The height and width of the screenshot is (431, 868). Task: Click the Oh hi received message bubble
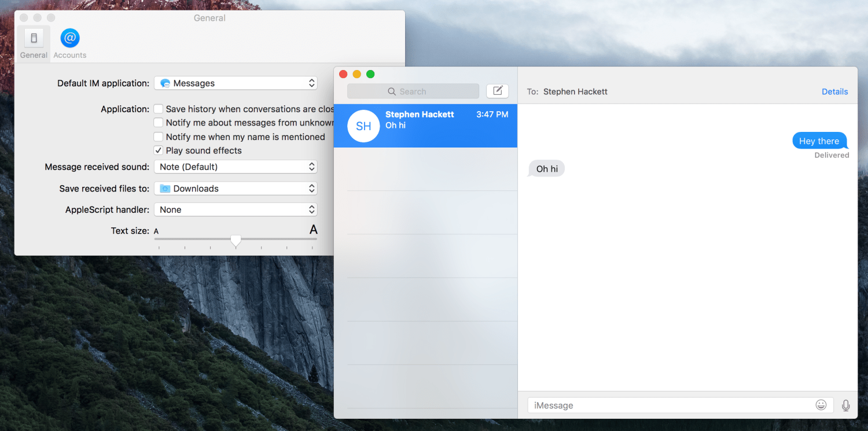[x=547, y=169]
